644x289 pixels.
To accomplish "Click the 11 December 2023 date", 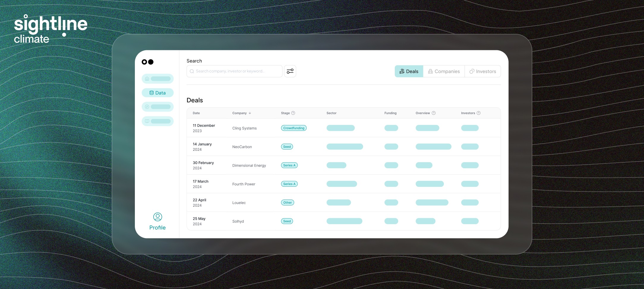I will (204, 128).
